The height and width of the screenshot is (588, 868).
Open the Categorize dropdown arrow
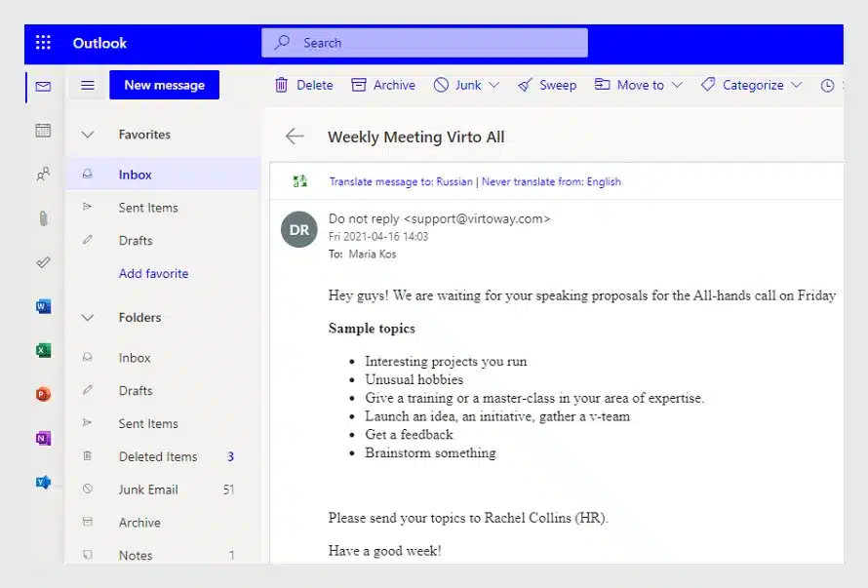point(796,85)
